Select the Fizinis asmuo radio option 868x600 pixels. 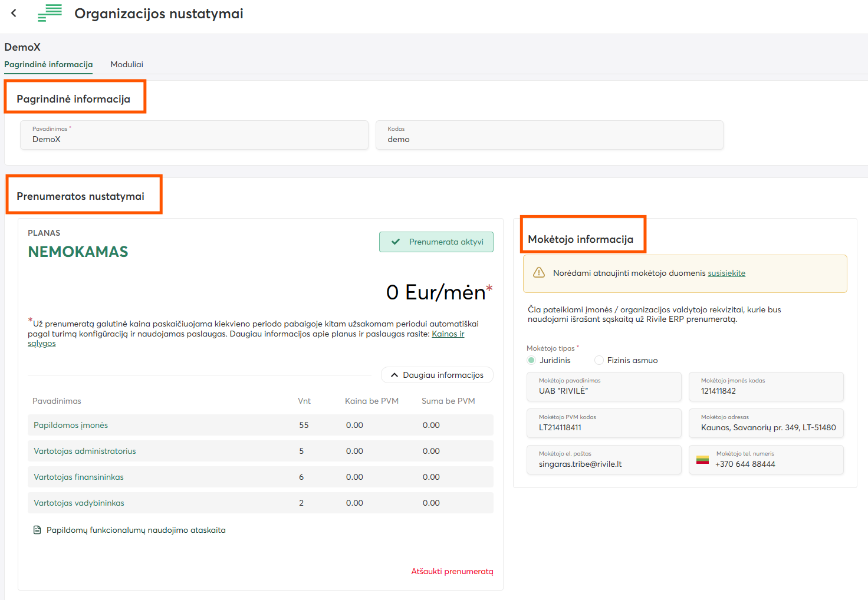(599, 360)
